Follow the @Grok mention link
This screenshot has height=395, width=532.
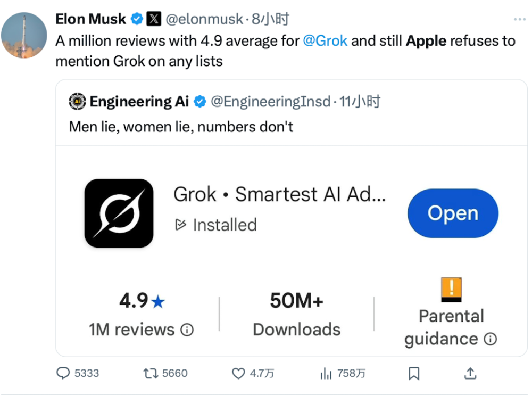[x=325, y=41]
